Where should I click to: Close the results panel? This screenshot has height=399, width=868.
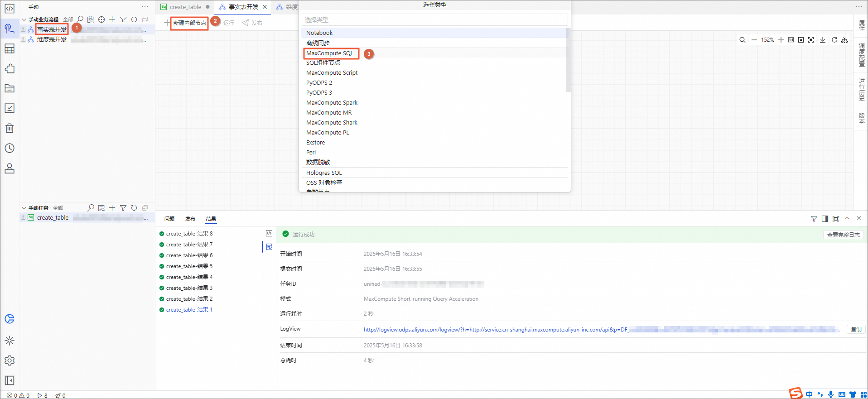click(859, 218)
